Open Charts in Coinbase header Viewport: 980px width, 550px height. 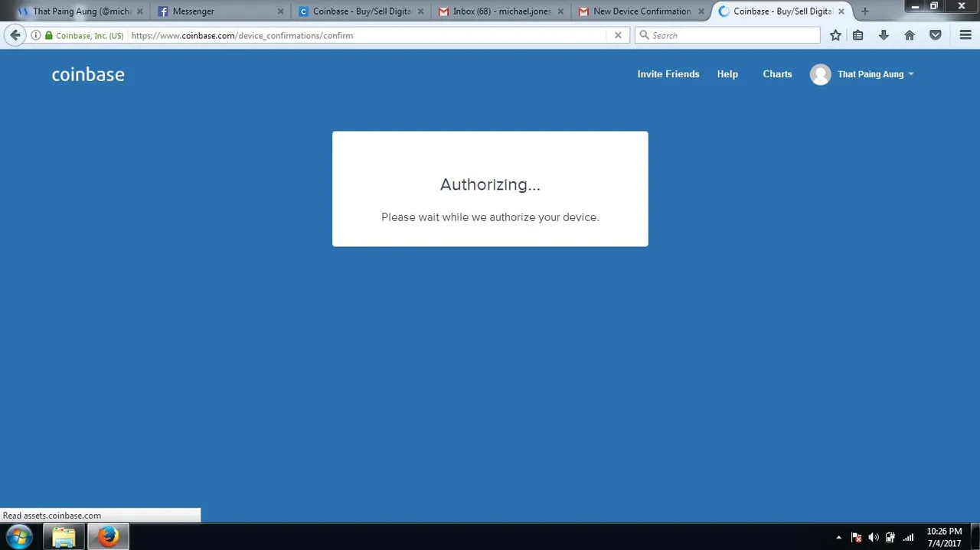pyautogui.click(x=777, y=74)
